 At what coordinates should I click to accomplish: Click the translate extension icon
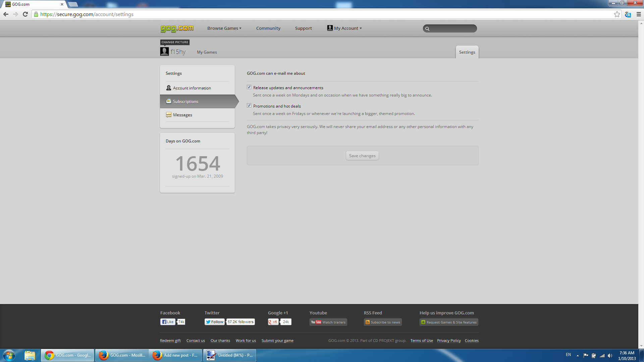pos(628,14)
